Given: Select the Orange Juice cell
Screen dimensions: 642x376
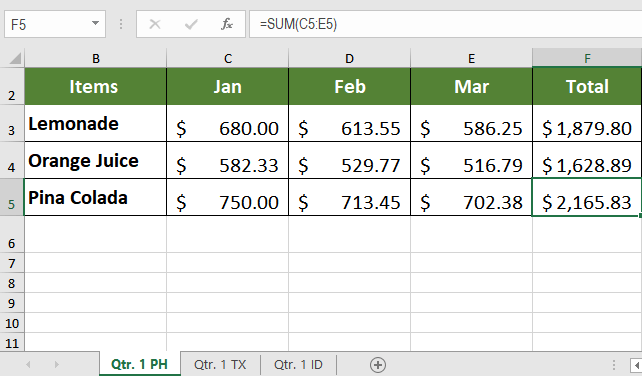Looking at the screenshot, I should pyautogui.click(x=95, y=160).
